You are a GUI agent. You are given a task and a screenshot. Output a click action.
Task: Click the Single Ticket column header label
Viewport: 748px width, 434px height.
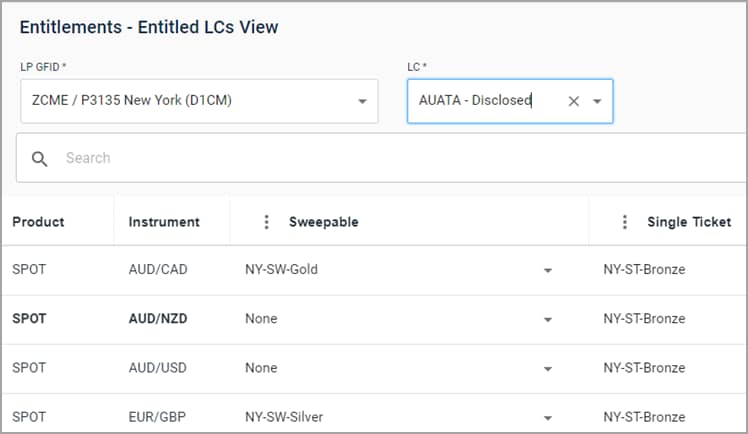(689, 222)
